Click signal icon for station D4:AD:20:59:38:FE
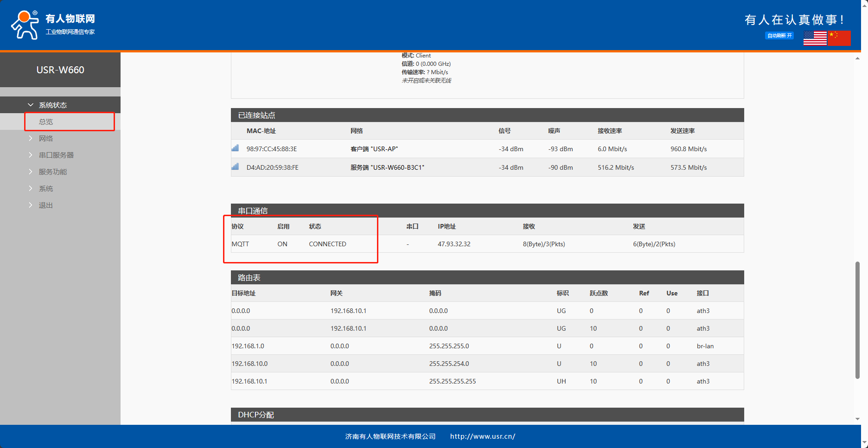 click(x=235, y=167)
